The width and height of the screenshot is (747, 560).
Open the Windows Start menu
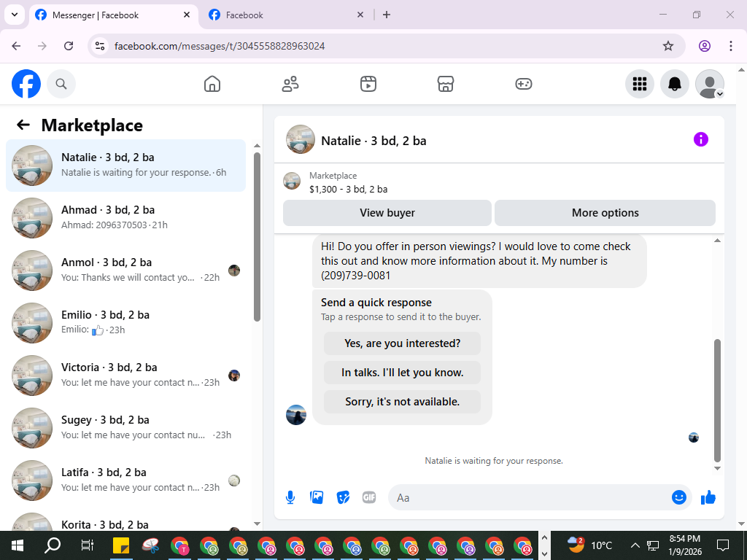click(18, 545)
